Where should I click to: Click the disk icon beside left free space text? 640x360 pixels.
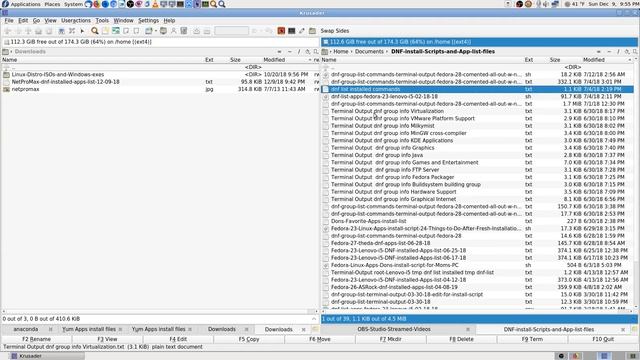tap(7, 42)
